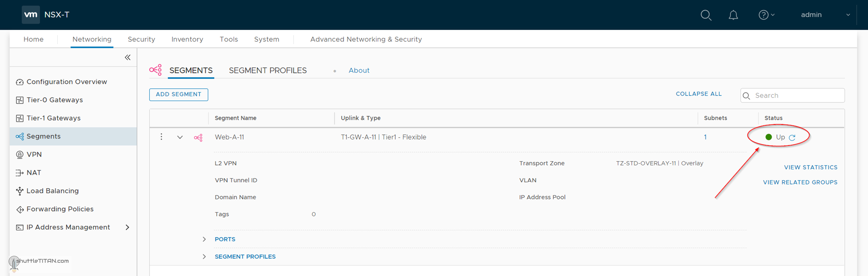This screenshot has height=276, width=868.
Task: Click the VMware NSX-T logo
Action: 31,15
